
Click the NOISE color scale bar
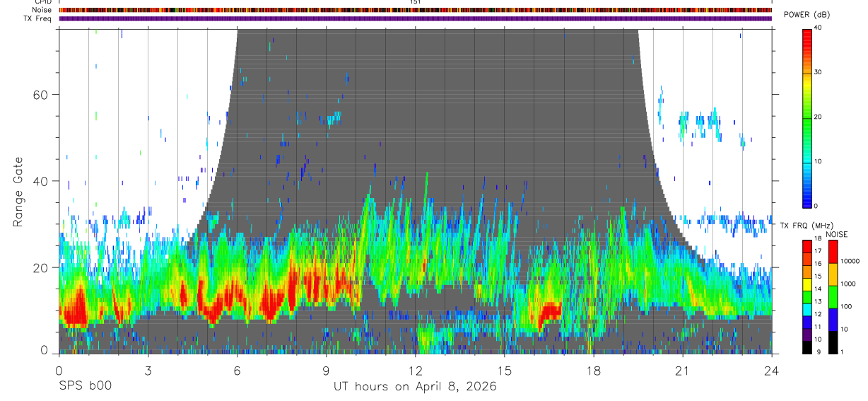coord(833,297)
